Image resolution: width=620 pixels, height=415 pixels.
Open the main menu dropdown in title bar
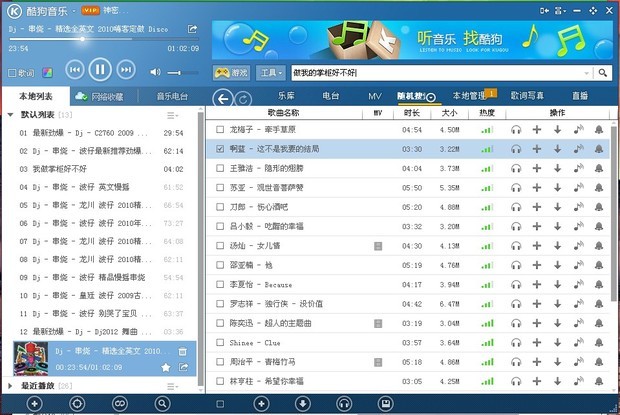560,11
